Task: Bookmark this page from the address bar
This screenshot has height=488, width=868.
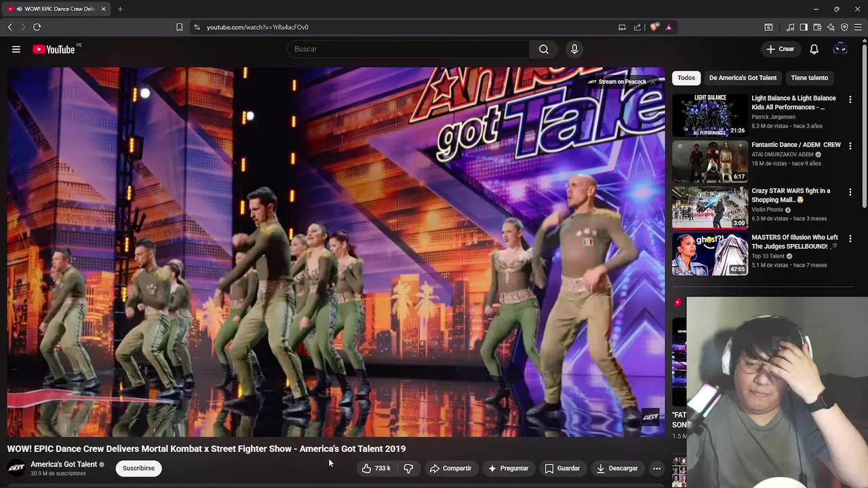Action: pyautogui.click(x=179, y=27)
